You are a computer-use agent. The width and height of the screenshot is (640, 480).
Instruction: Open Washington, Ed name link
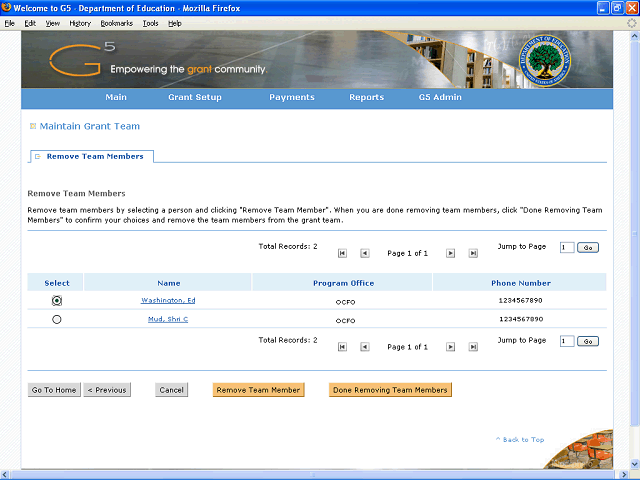[168, 300]
